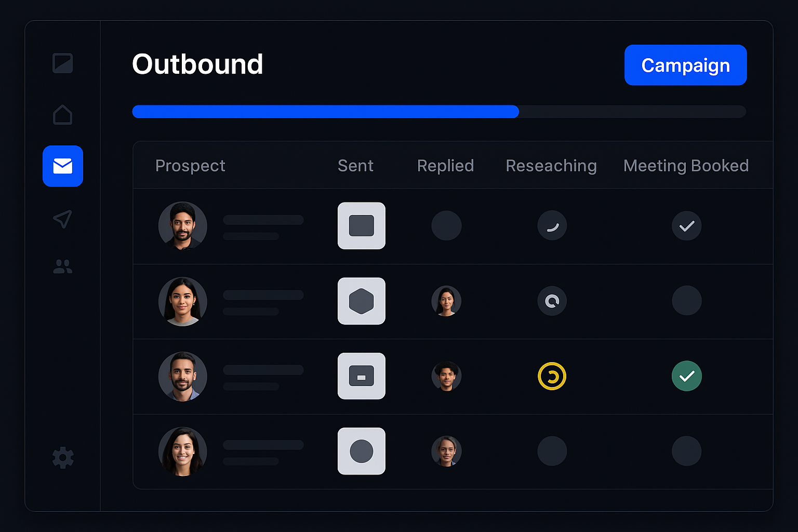Open the mail outreach panel in sidebar
This screenshot has height=532, width=798.
pos(62,166)
